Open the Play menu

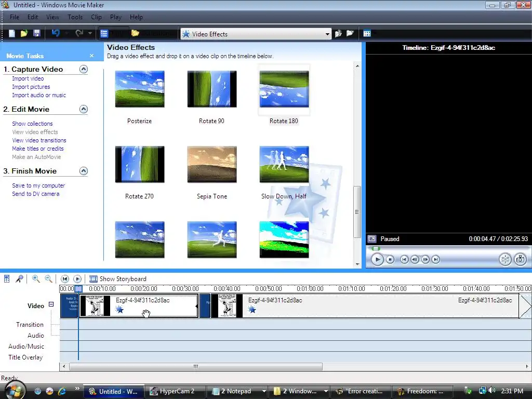click(x=116, y=17)
